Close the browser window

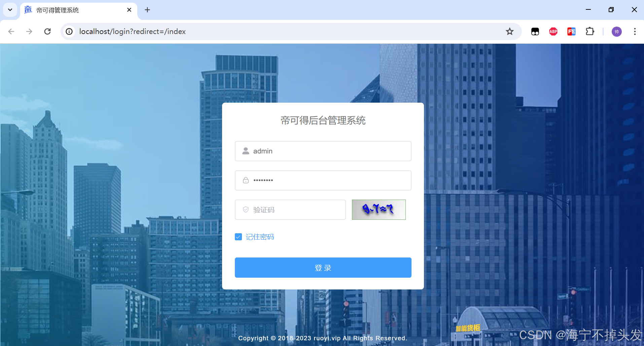click(634, 10)
